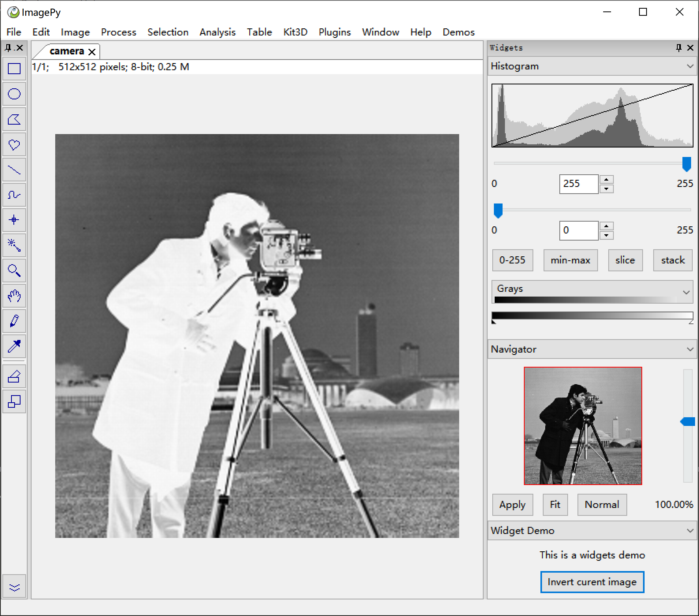
Task: Choose the heart-shaped freehand tool
Action: (14, 145)
